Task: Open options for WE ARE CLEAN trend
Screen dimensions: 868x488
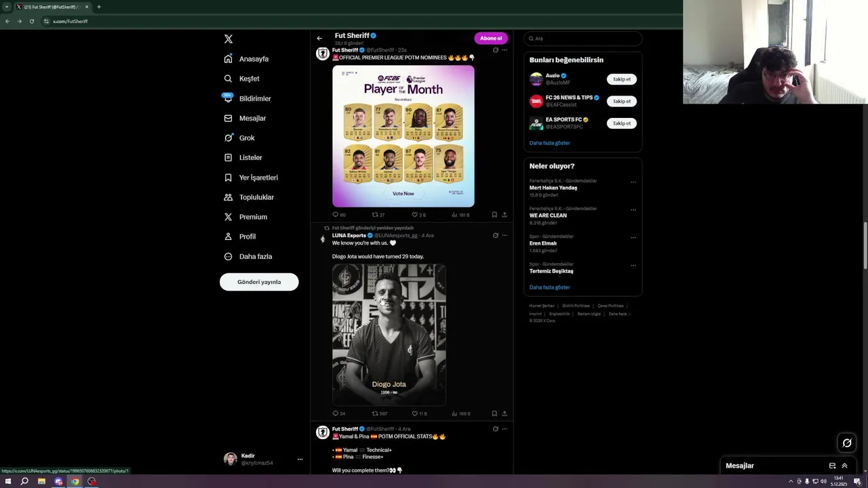Action: click(633, 209)
